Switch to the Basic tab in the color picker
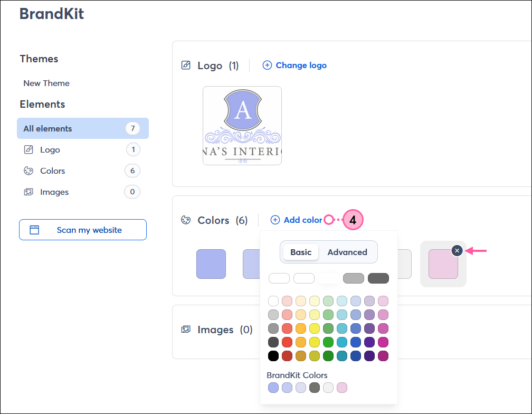 coord(300,252)
